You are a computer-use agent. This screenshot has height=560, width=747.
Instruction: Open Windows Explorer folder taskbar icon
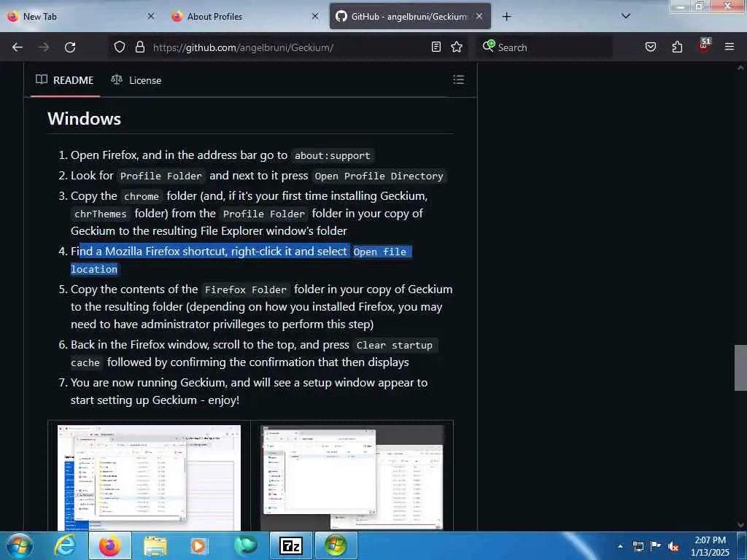(x=155, y=545)
